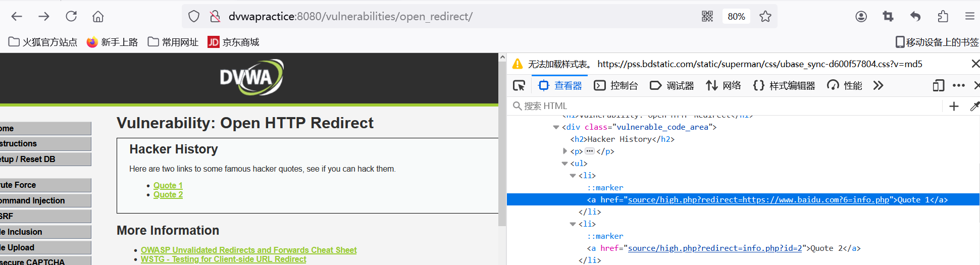Image resolution: width=980 pixels, height=265 pixels.
Task: Switch to the 性能 performance tab
Action: pyautogui.click(x=845, y=85)
